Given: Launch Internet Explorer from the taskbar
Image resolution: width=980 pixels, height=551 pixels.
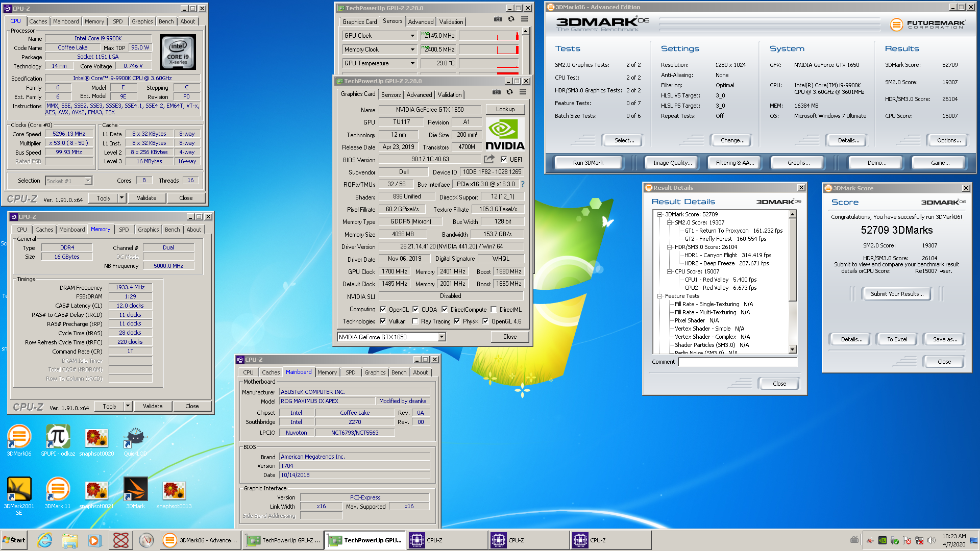Looking at the screenshot, I should (44, 540).
